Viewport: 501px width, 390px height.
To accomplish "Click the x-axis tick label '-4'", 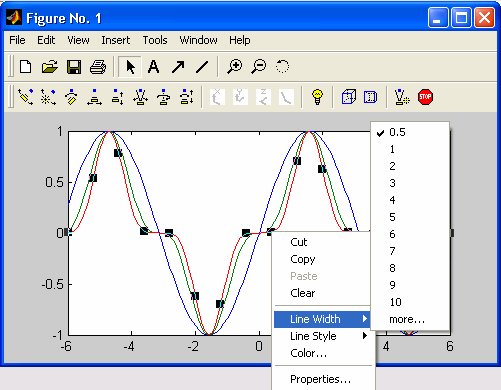I will tap(129, 347).
